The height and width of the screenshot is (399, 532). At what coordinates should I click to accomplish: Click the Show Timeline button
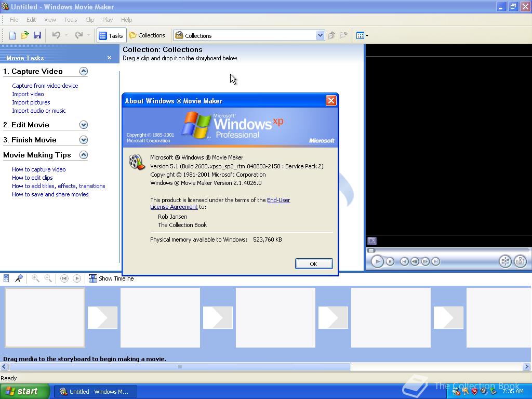(111, 278)
